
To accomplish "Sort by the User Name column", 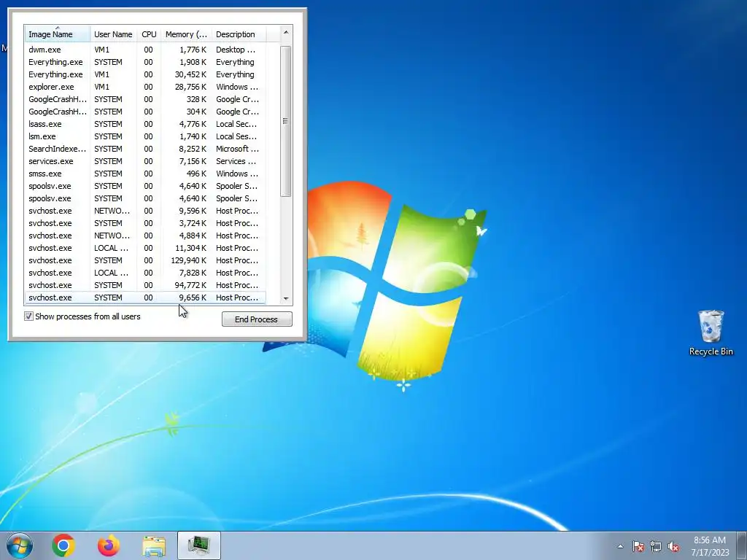I will 113,34.
